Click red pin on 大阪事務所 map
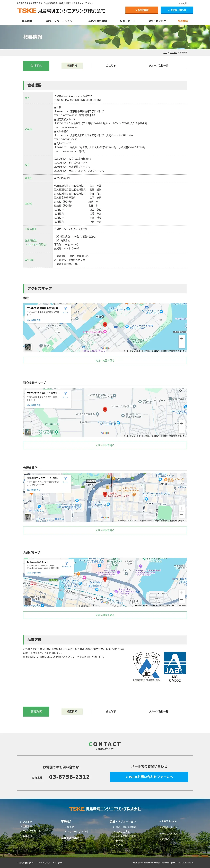The width and height of the screenshot is (210, 868). tap(105, 495)
